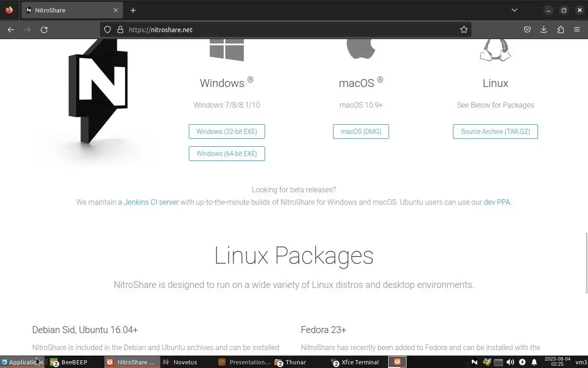Click the Firefox logo icon in title bar
This screenshot has width=588, height=368.
(x=9, y=10)
